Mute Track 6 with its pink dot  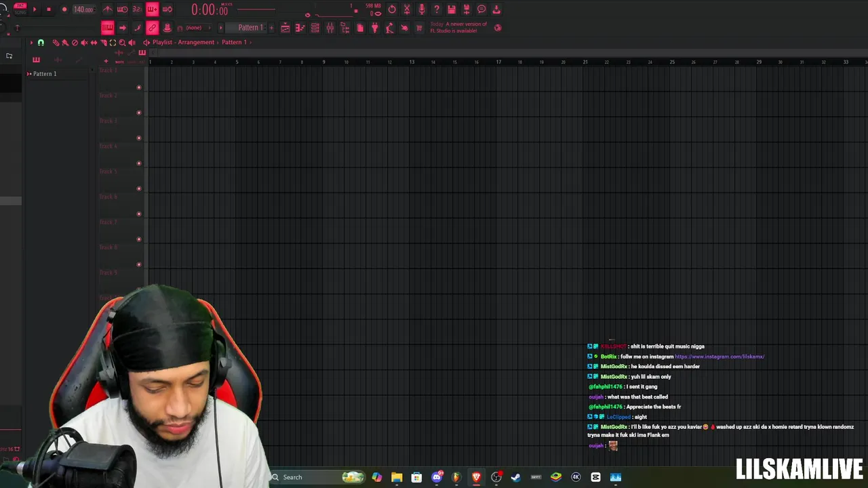139,213
